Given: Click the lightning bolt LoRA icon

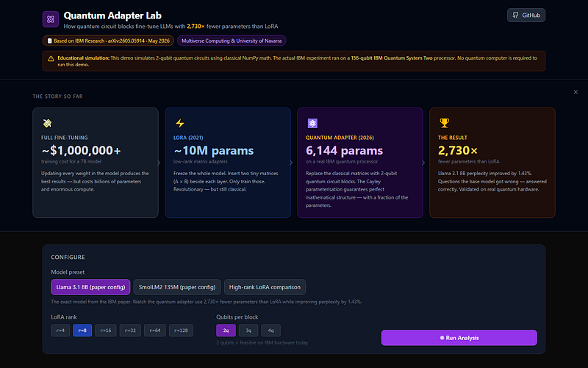Looking at the screenshot, I should pyautogui.click(x=180, y=123).
